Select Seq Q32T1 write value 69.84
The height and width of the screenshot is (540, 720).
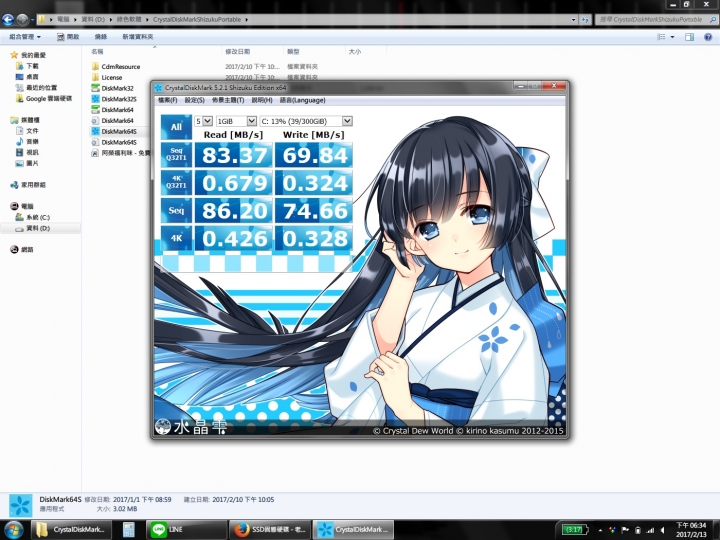[x=314, y=155]
